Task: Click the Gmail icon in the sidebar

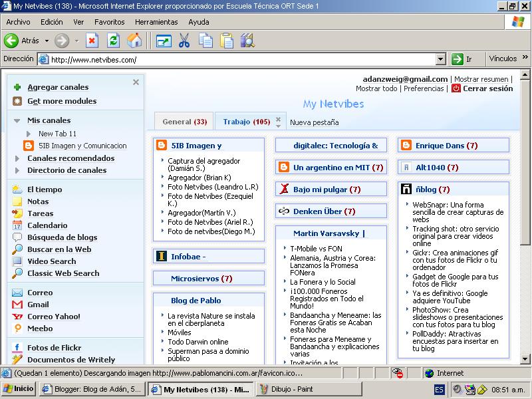Action: pos(17,305)
